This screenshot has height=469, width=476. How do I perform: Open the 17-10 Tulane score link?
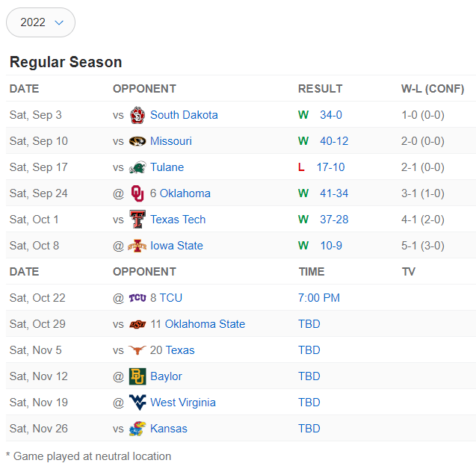tap(330, 167)
